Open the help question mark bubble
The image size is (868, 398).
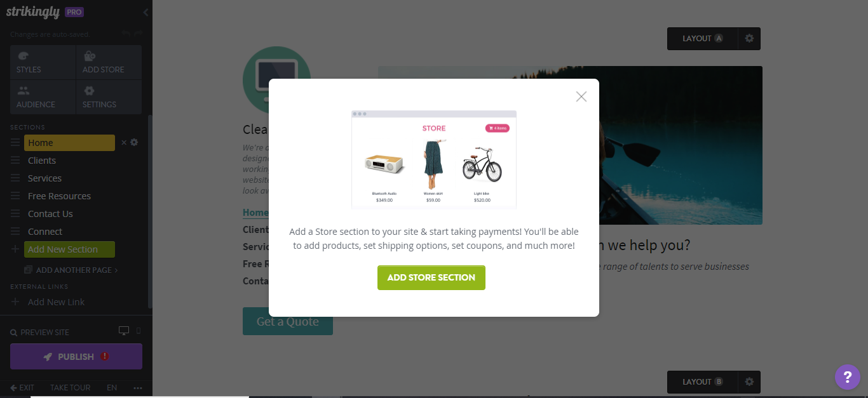848,377
